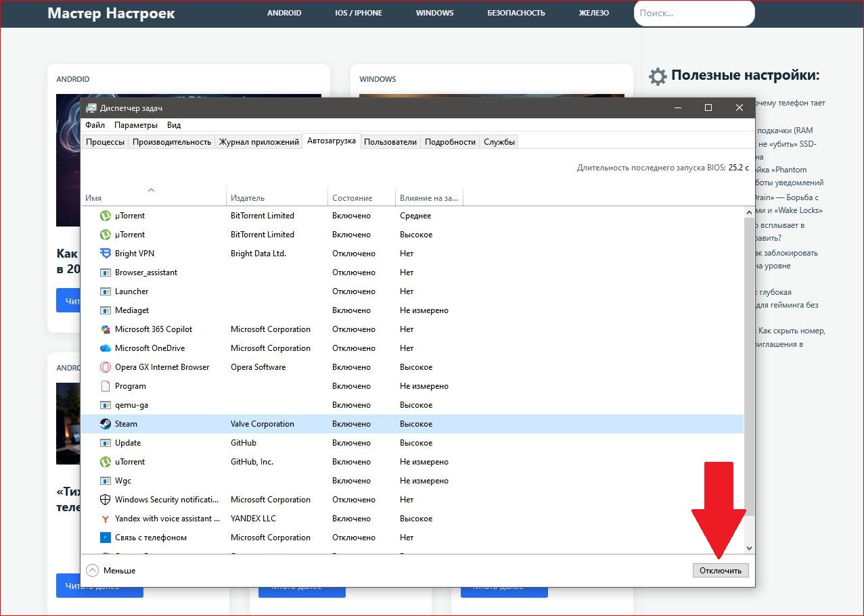The image size is (864, 616).
Task: Switch to the Пользователи tab
Action: click(390, 142)
